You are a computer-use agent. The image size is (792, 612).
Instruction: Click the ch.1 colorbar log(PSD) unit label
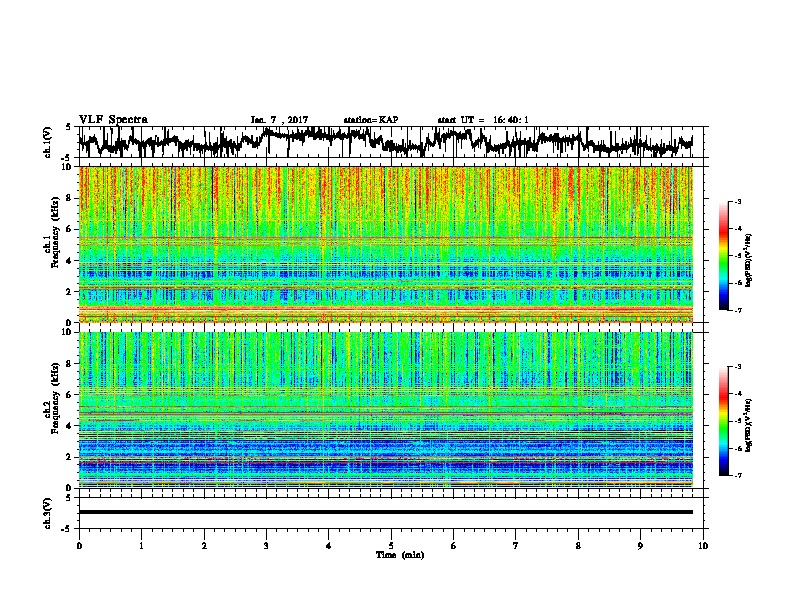[749, 260]
